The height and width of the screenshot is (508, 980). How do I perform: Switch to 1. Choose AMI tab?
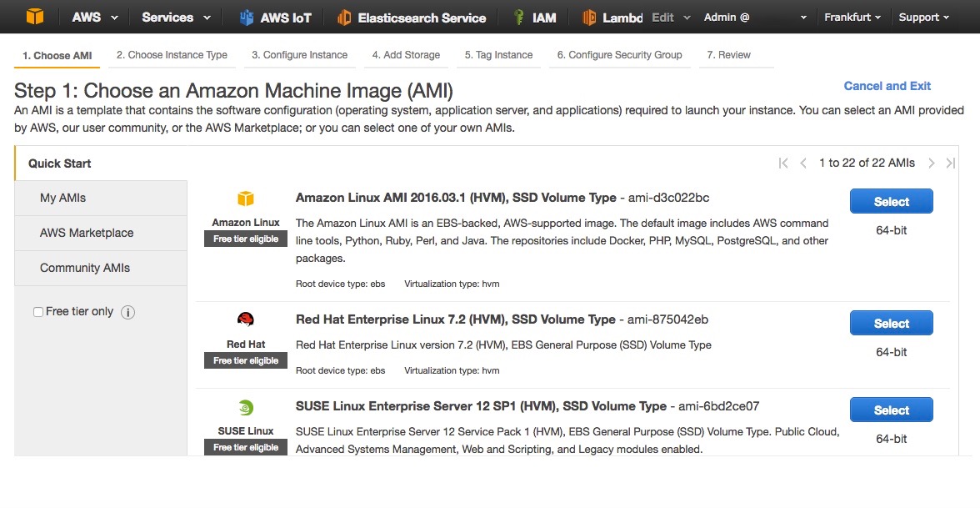coord(57,55)
